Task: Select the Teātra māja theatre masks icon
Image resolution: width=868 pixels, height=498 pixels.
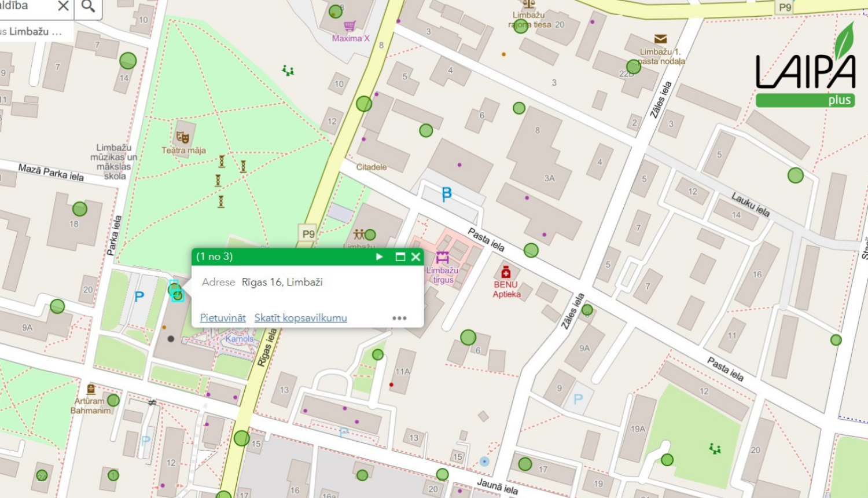Action: coord(183,138)
